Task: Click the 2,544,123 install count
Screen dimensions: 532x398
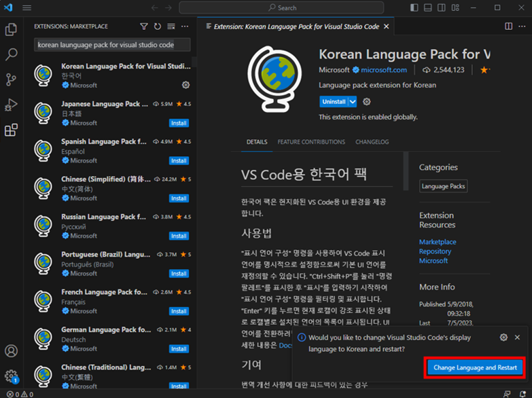Action: pos(443,70)
